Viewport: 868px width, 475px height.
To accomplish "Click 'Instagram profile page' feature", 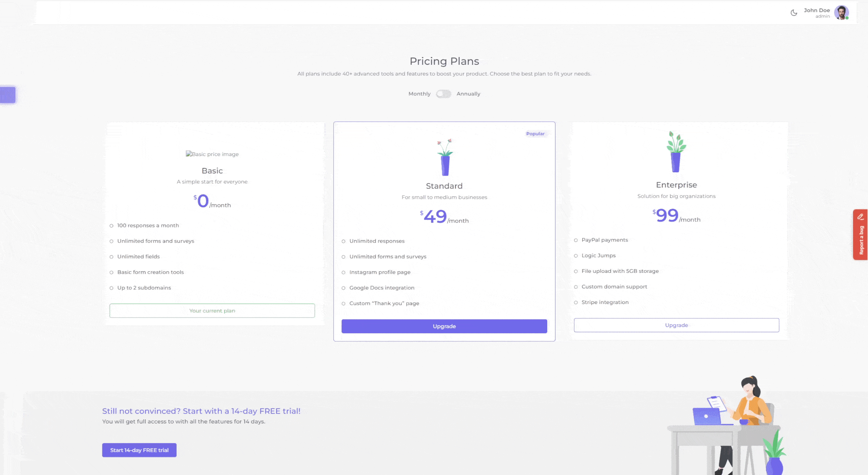I will pyautogui.click(x=380, y=272).
